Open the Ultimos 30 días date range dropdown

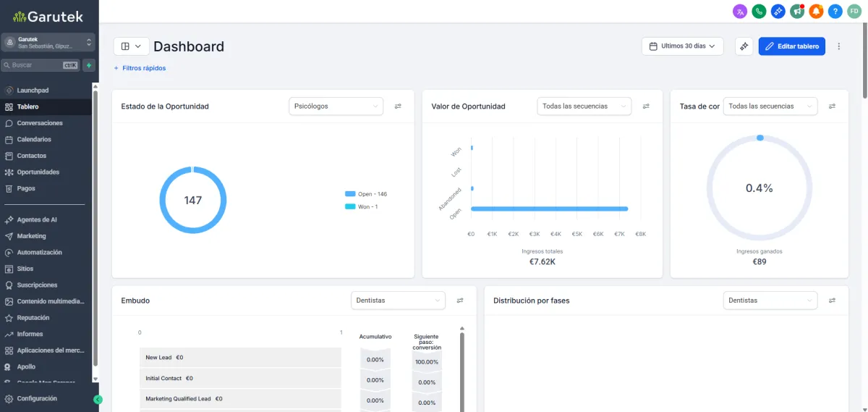click(682, 46)
